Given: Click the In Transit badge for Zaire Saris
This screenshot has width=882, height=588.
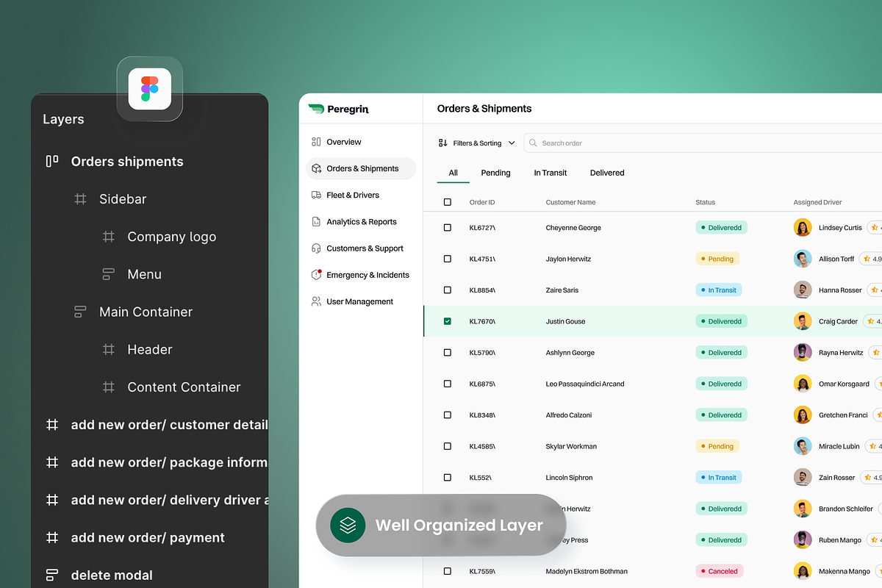Looking at the screenshot, I should (x=719, y=290).
